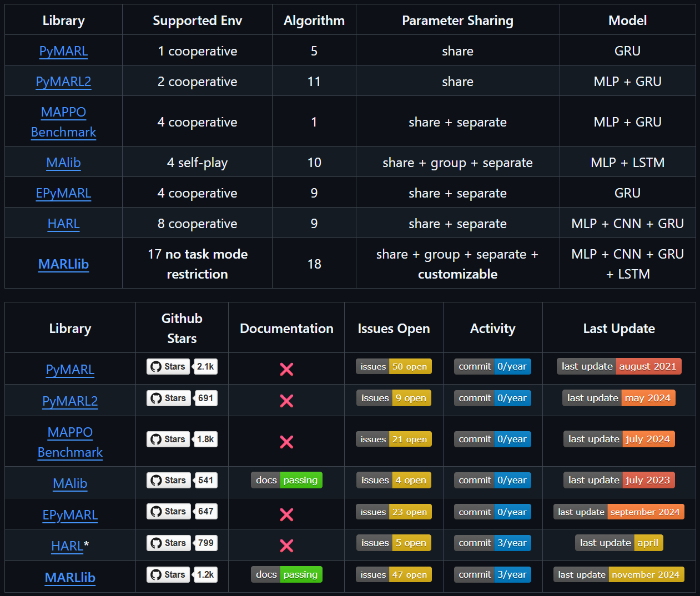Click the red X in the PyMARL2 documentation cell
The width and height of the screenshot is (700, 596).
[286, 401]
